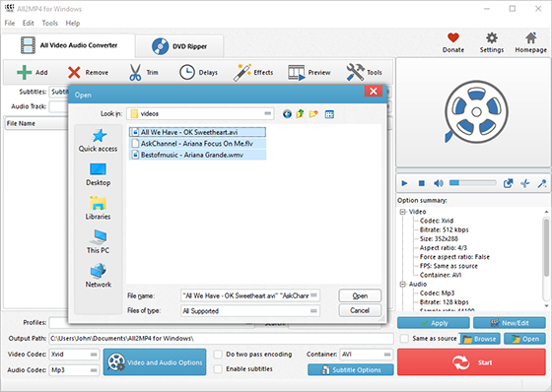
Task: Select Quick access in the dialog sidebar
Action: [99, 141]
